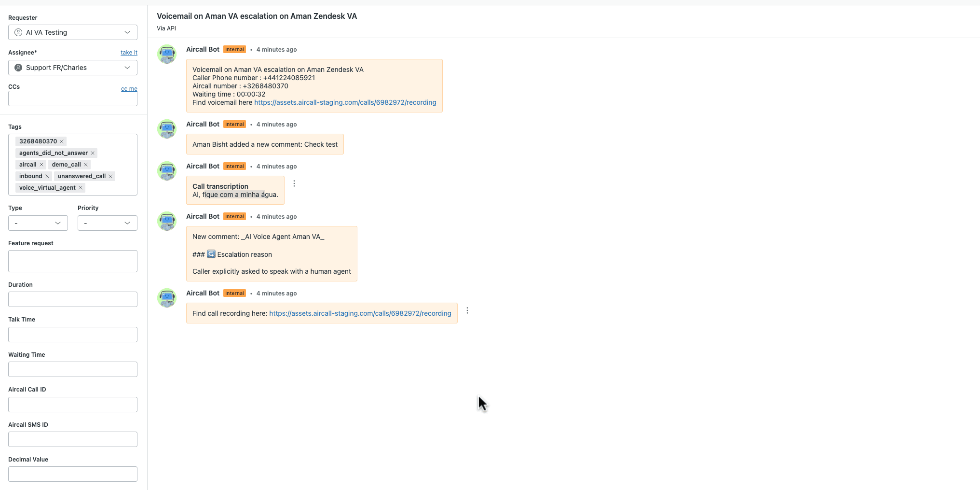Click the Aircall Call ID field

(x=73, y=405)
